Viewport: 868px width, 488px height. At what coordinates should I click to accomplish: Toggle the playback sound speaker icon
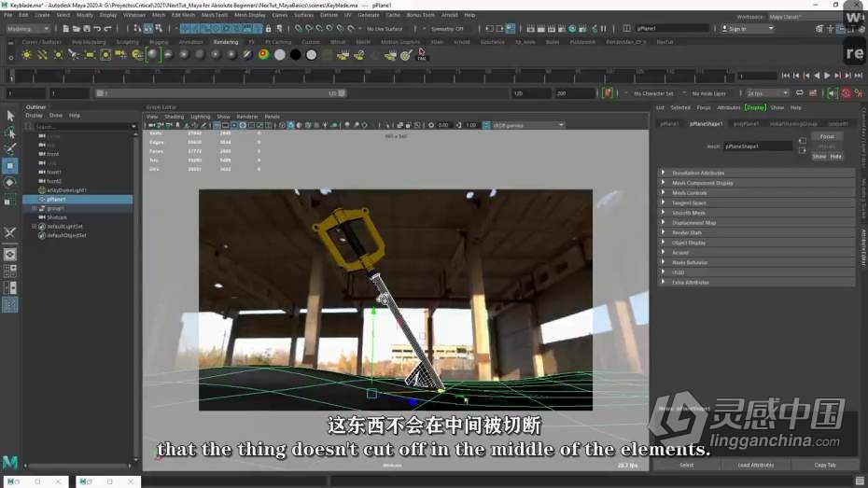832,93
